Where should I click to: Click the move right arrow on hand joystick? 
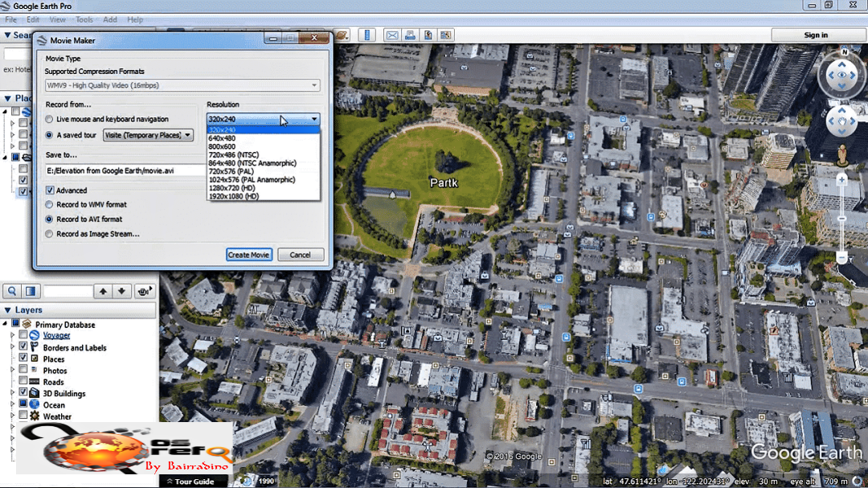pyautogui.click(x=853, y=121)
